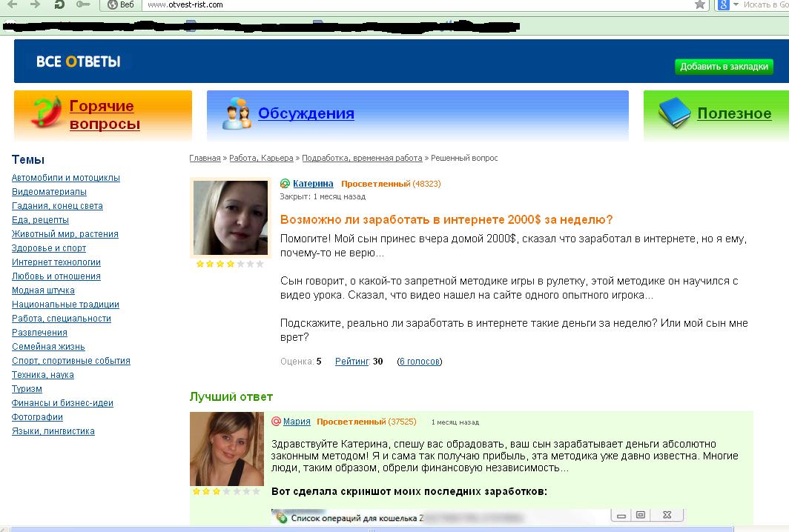Click Мария's profile photo
Viewport: 789px width, 532px height.
tap(227, 448)
